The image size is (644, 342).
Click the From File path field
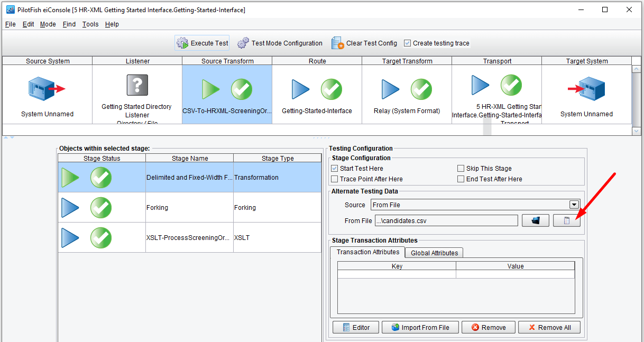(x=446, y=220)
